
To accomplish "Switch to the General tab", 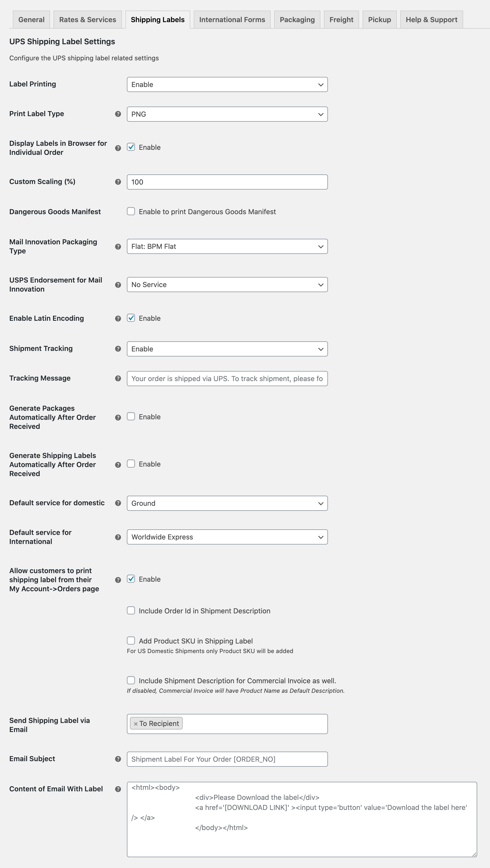I will coord(30,19).
